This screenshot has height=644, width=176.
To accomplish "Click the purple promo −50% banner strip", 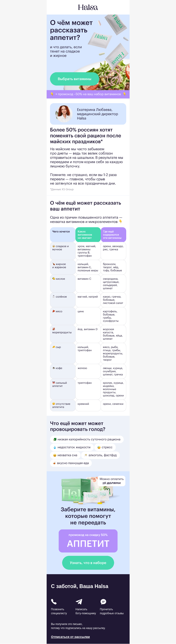I will coord(88,94).
